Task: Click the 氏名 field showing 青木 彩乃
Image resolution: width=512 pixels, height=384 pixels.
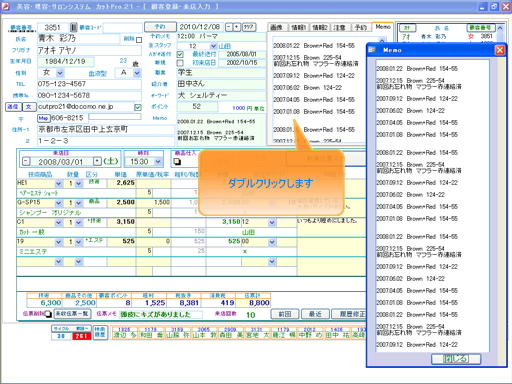Action: (x=78, y=39)
